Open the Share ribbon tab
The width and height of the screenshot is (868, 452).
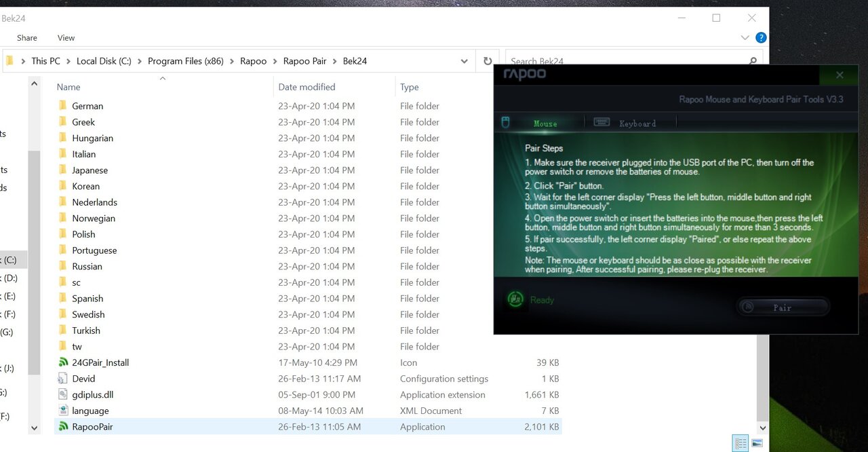tap(27, 38)
